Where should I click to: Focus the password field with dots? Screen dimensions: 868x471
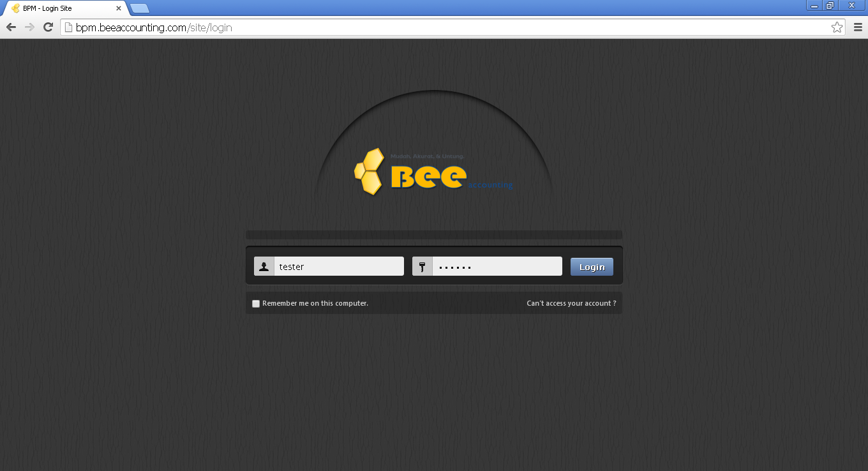(497, 266)
